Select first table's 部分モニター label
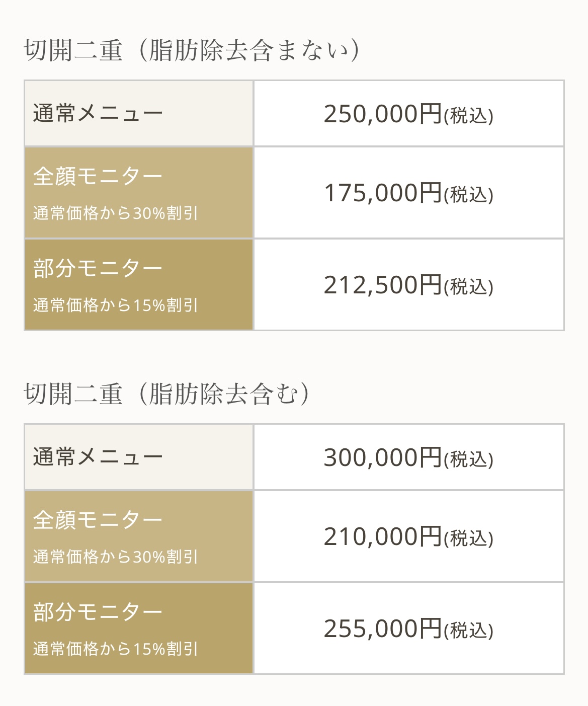 tap(98, 268)
